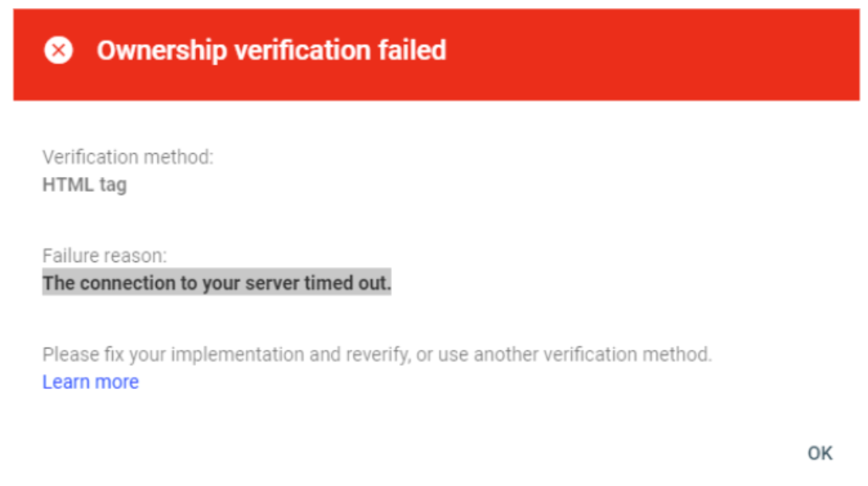Click the word reverify in the instructions

[x=378, y=355]
